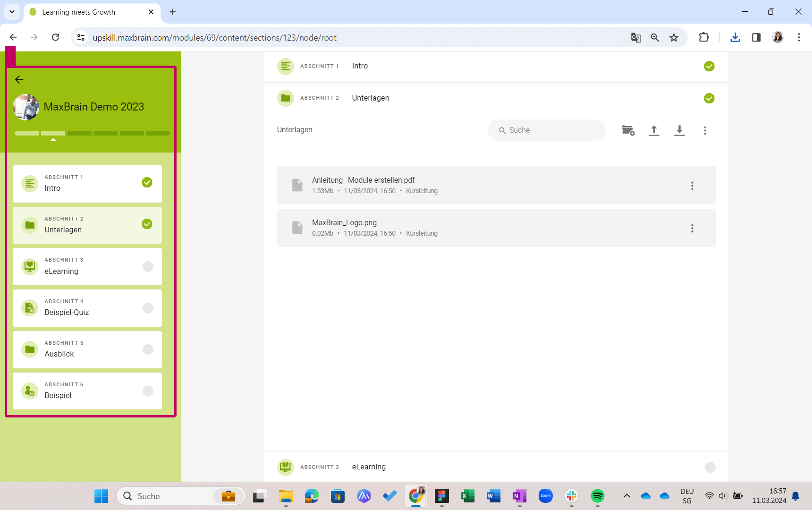This screenshot has height=510, width=812.
Task: Open Abschnitt 3 eLearning in sidebar
Action: [x=87, y=266]
